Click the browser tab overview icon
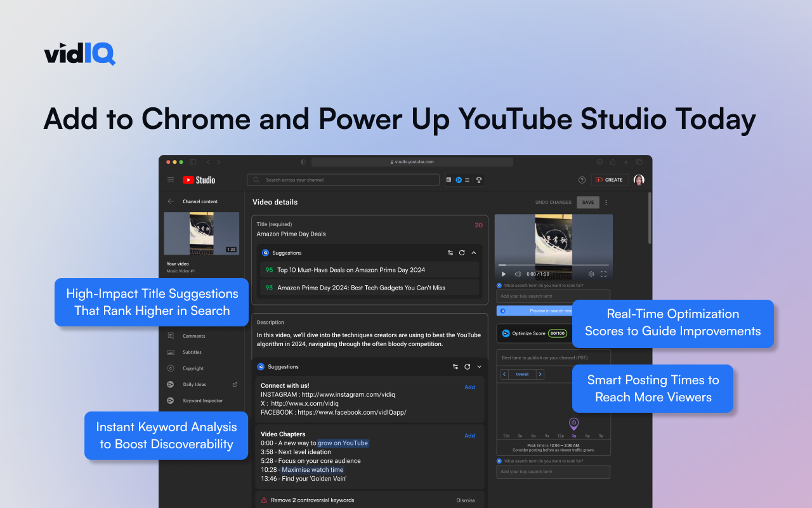Screen dimensions: 812x508 click(639, 162)
